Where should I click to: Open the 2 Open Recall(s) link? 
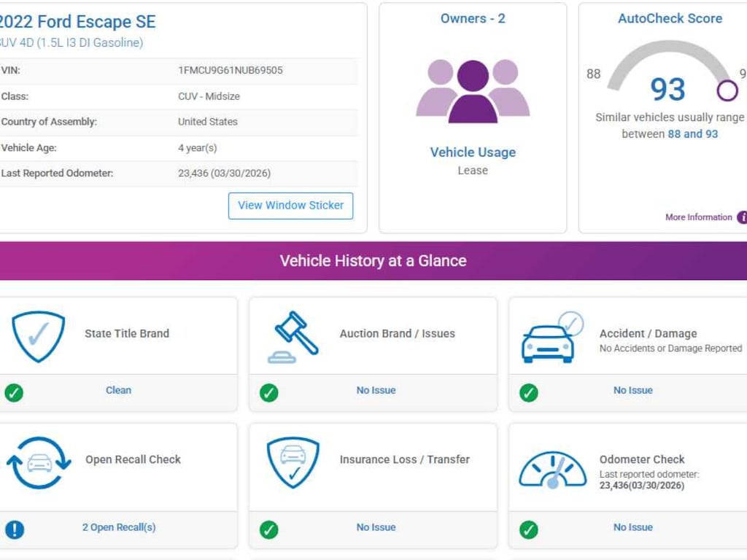(x=119, y=527)
